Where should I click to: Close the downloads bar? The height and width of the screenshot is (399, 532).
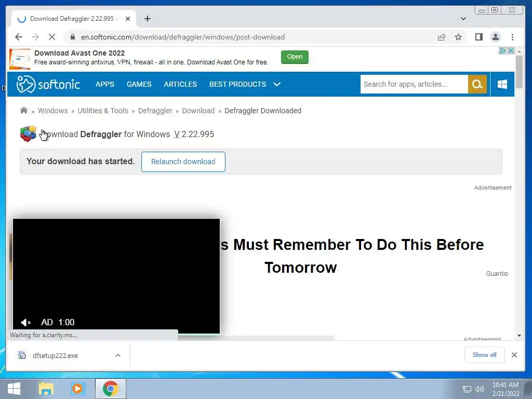pos(514,354)
